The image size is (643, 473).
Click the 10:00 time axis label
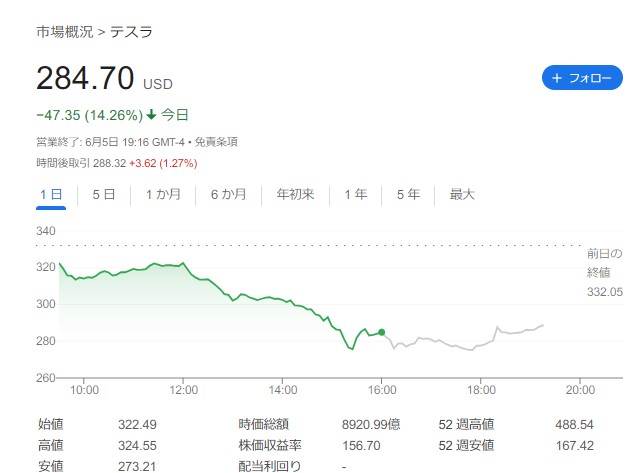[83, 390]
